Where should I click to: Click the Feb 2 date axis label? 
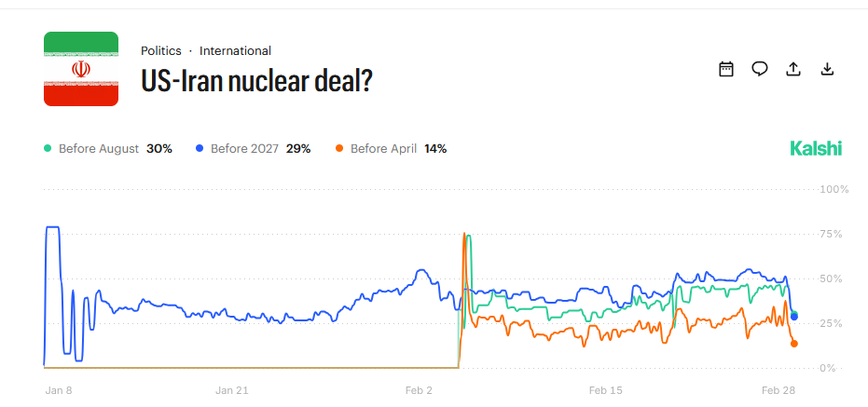420,390
